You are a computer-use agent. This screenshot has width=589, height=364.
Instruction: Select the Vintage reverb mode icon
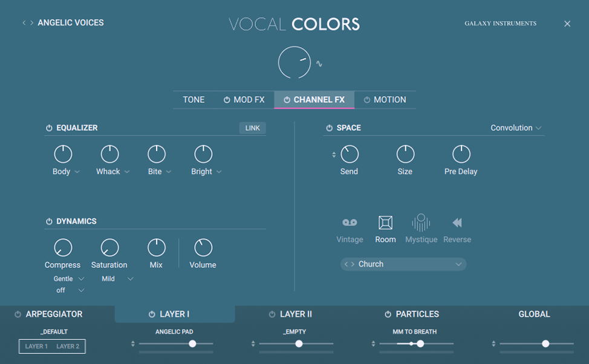coord(350,224)
